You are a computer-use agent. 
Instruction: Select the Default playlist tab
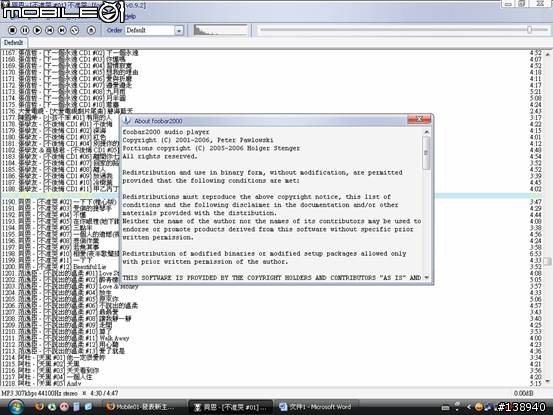(13, 43)
